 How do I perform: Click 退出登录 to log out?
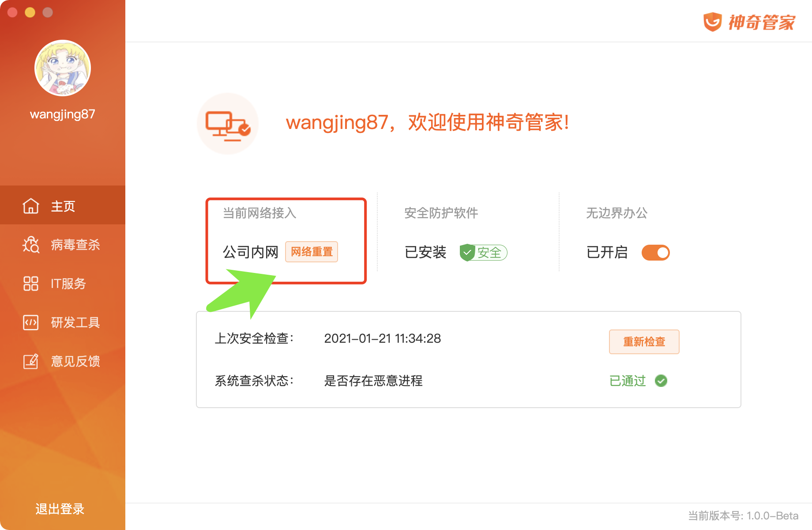(x=60, y=509)
